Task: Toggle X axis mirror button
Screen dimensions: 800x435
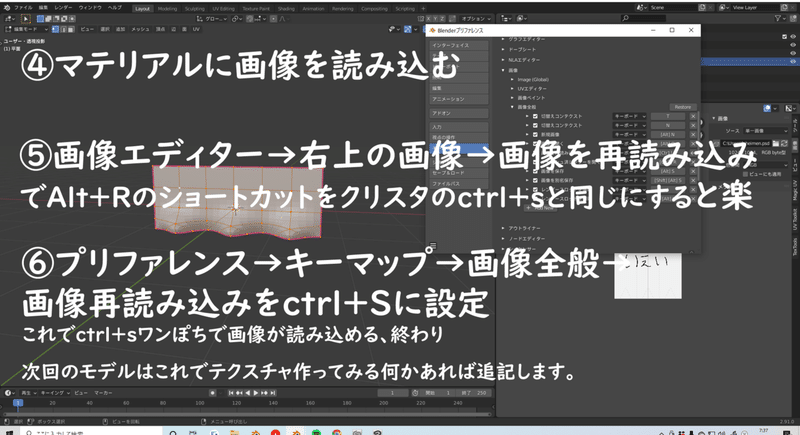Action: pos(428,19)
